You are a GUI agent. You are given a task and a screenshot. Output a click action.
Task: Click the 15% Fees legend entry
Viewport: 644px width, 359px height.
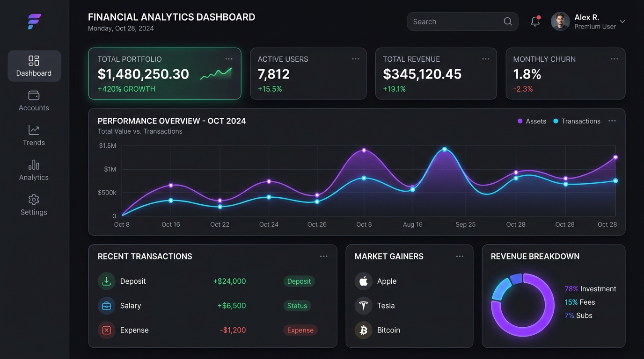click(x=580, y=302)
